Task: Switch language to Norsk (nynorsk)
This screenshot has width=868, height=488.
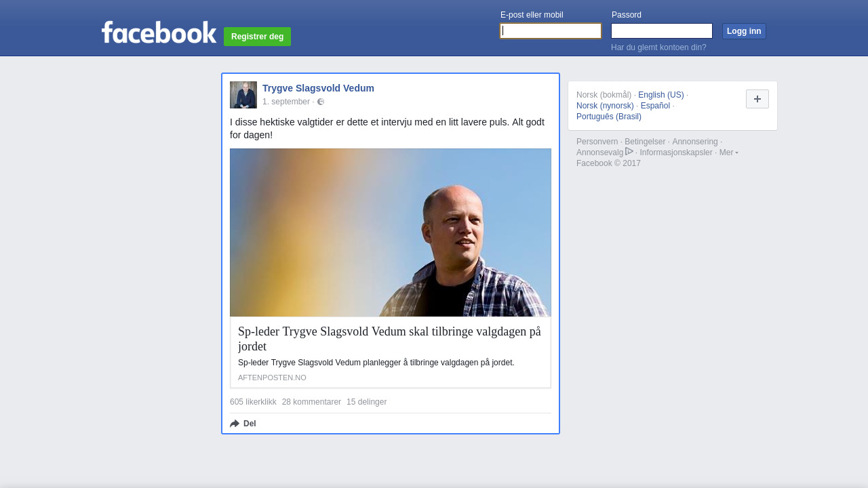Action: (605, 106)
